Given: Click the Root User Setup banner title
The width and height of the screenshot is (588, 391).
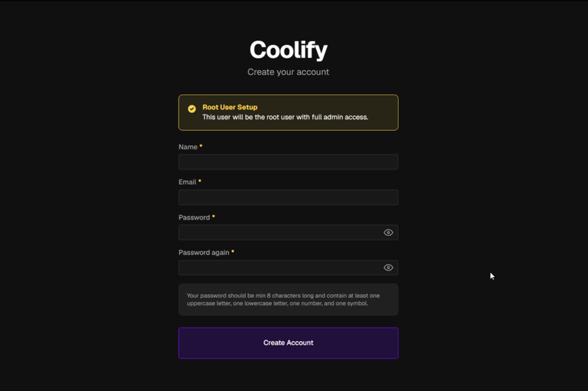Looking at the screenshot, I should pos(230,108).
